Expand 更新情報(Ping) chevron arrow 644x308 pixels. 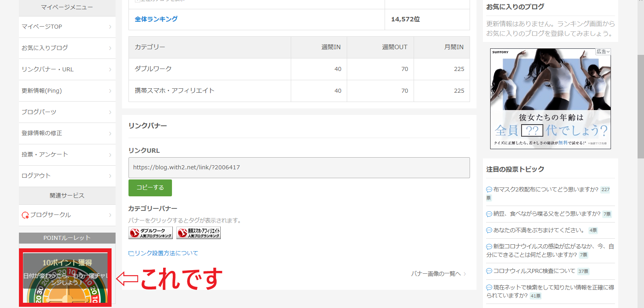pyautogui.click(x=110, y=91)
